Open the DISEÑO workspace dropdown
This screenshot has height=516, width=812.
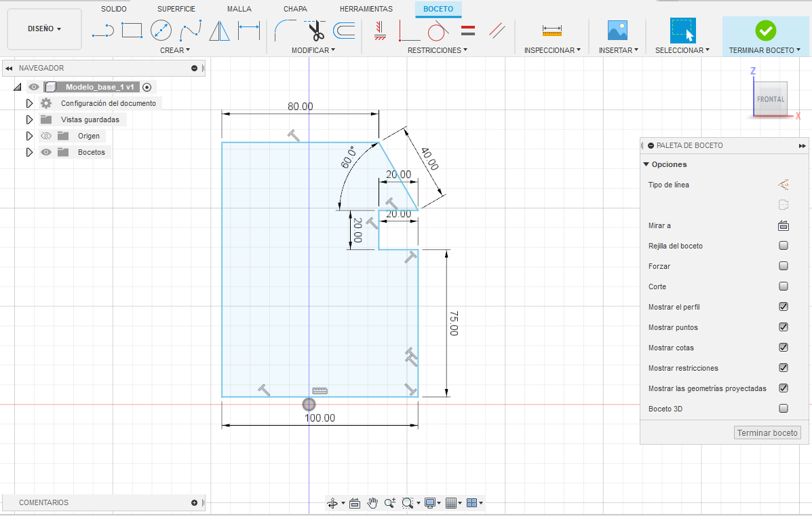(x=45, y=29)
